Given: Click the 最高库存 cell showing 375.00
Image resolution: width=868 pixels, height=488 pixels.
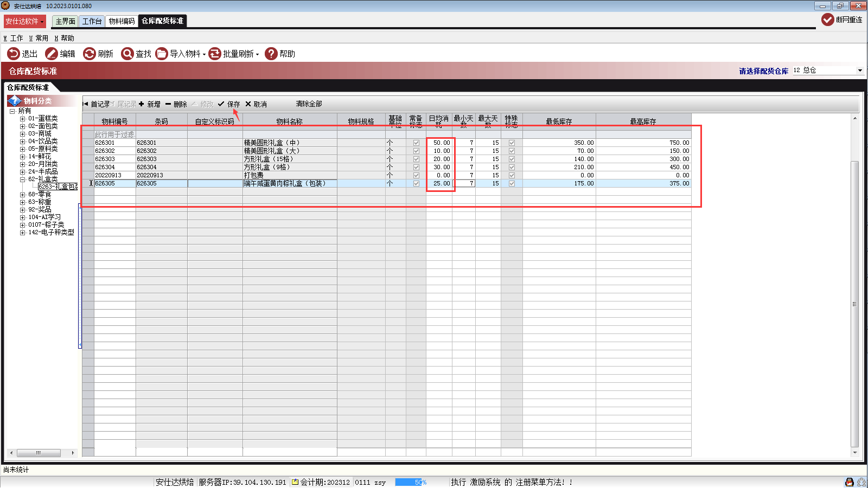Looking at the screenshot, I should tap(643, 184).
